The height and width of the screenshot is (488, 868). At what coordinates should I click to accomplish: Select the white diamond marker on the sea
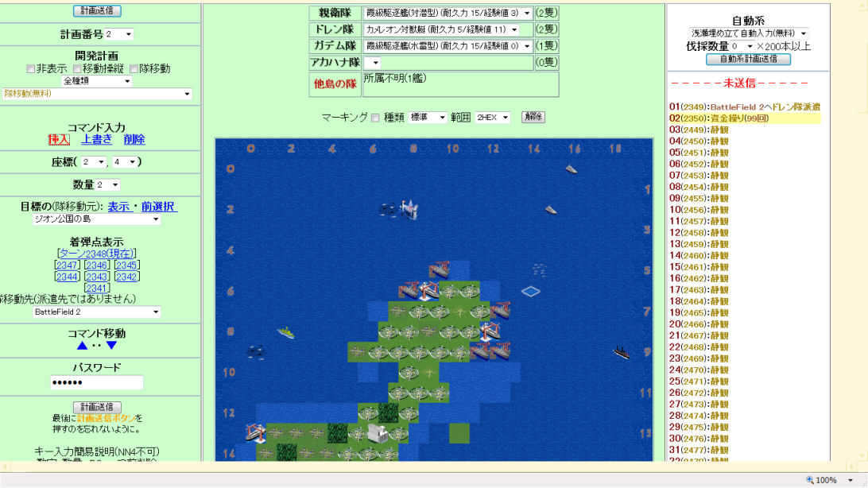531,291
